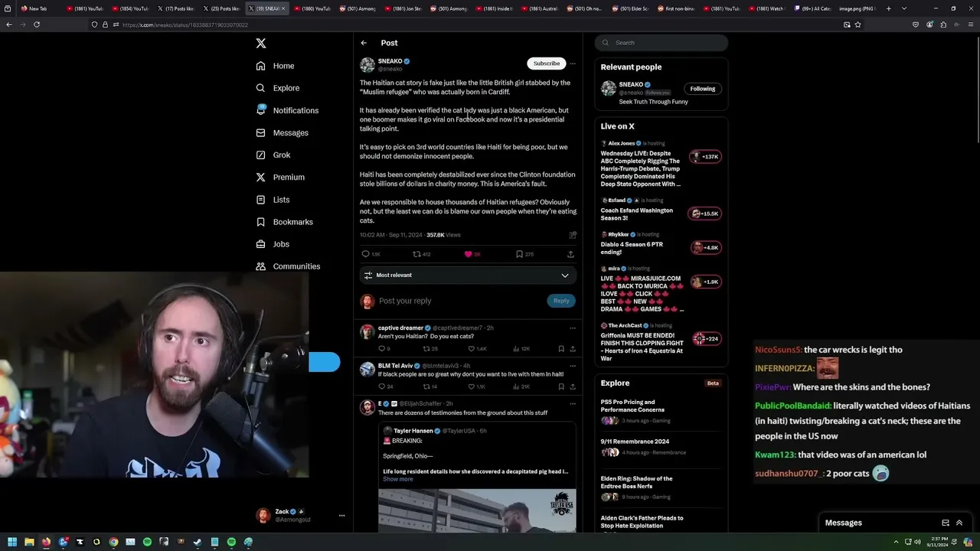Viewport: 980px width, 551px height.
Task: Unlike SNEAKO's post with the heart icon
Action: click(x=469, y=254)
